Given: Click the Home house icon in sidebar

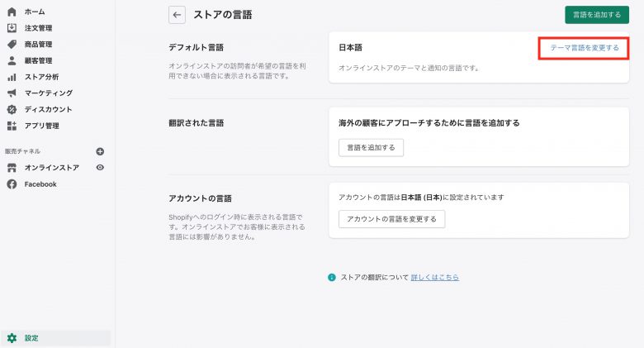Looking at the screenshot, I should pos(12,12).
